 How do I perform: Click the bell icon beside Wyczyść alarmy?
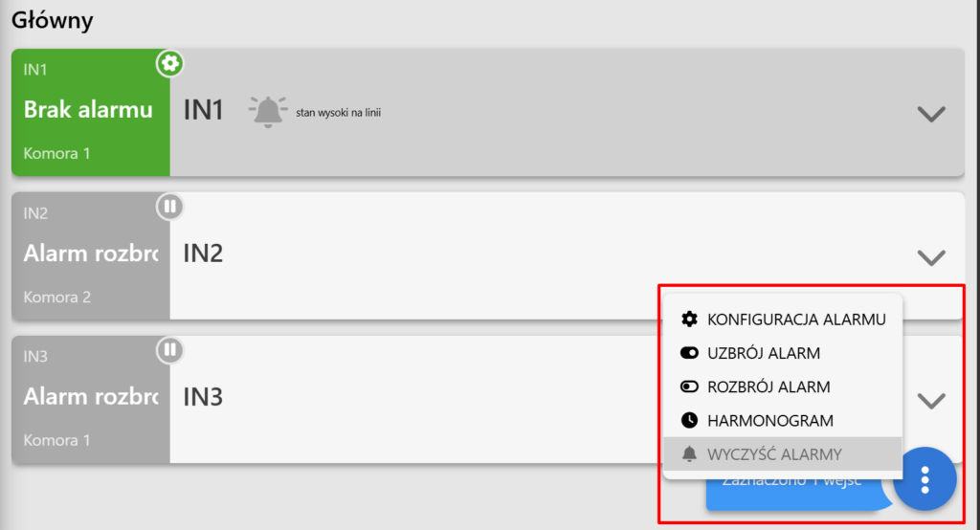pos(689,454)
